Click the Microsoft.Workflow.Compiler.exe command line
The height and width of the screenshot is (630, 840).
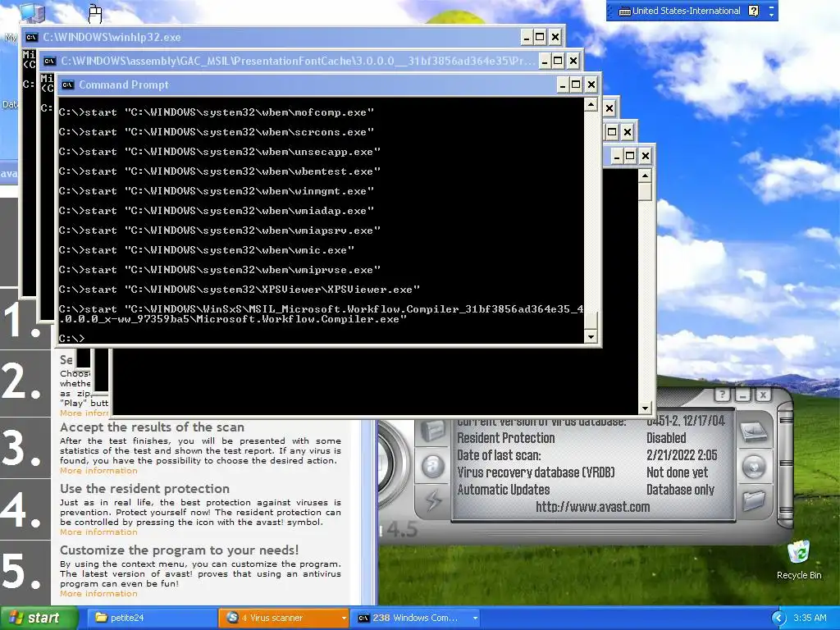click(x=321, y=314)
